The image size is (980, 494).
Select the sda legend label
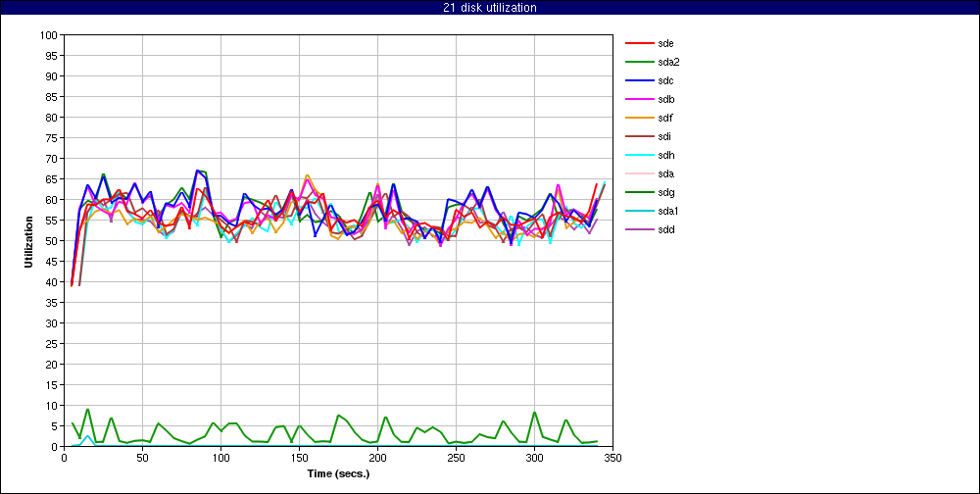pos(665,173)
